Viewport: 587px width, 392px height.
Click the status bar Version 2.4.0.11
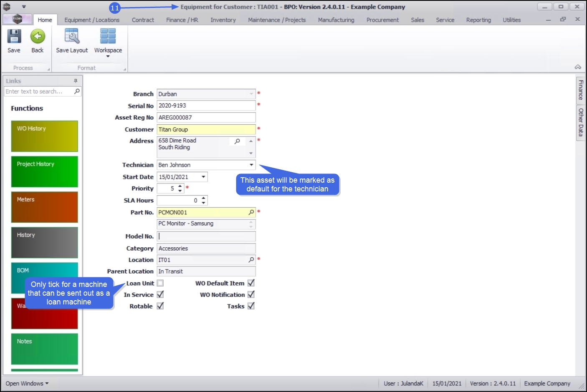coord(493,384)
